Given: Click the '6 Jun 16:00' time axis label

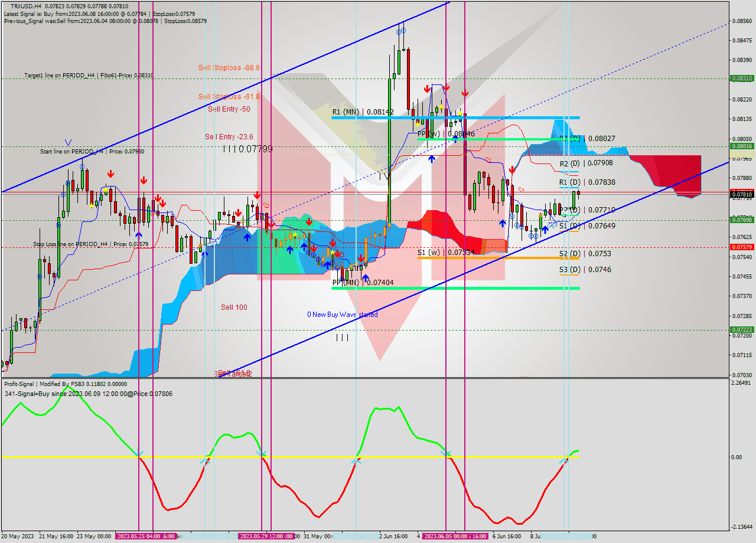Looking at the screenshot, I should (x=507, y=537).
